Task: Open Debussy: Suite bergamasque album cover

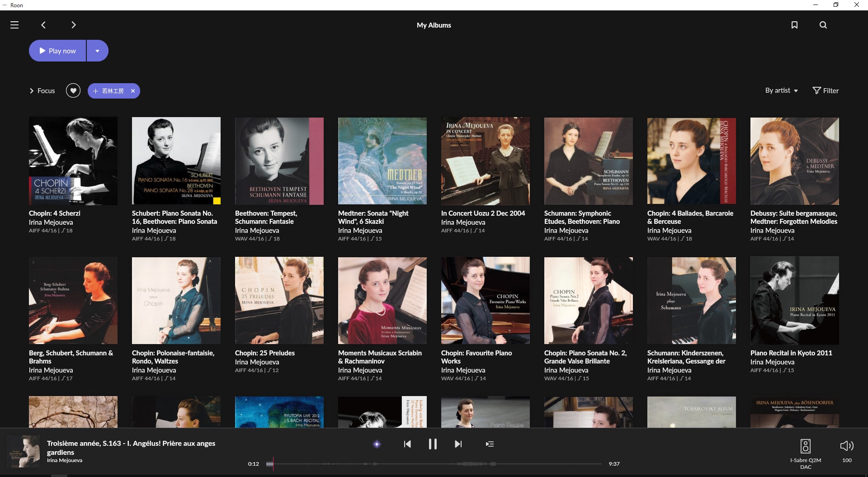Action: click(x=795, y=161)
